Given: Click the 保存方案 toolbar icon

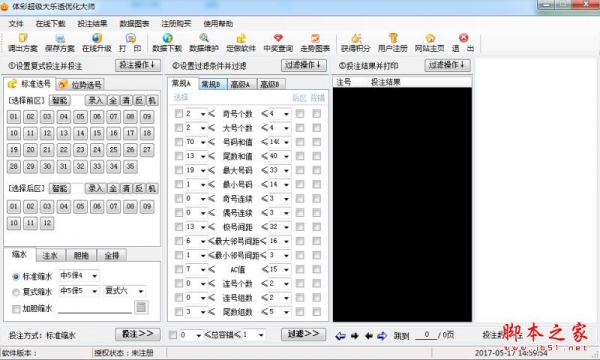Looking at the screenshot, I should coord(60,43).
